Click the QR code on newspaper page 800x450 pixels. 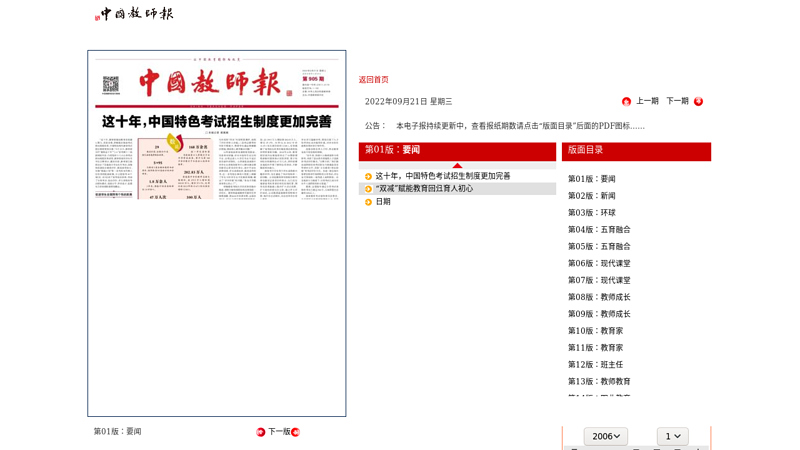coord(111,84)
